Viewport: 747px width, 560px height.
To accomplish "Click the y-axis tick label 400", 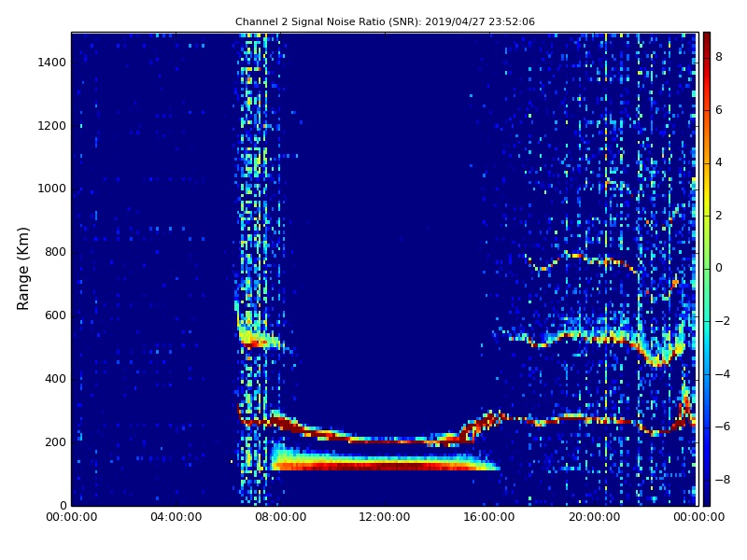I will [55, 379].
